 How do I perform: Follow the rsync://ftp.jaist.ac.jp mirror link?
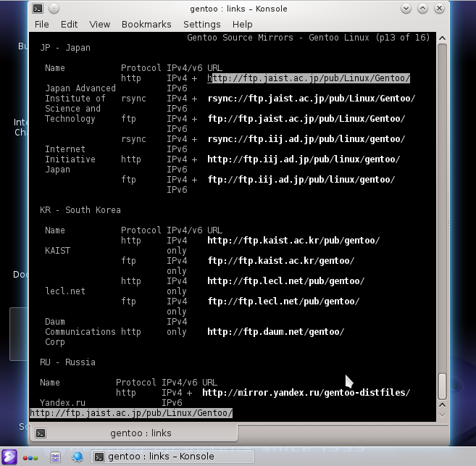click(x=311, y=99)
